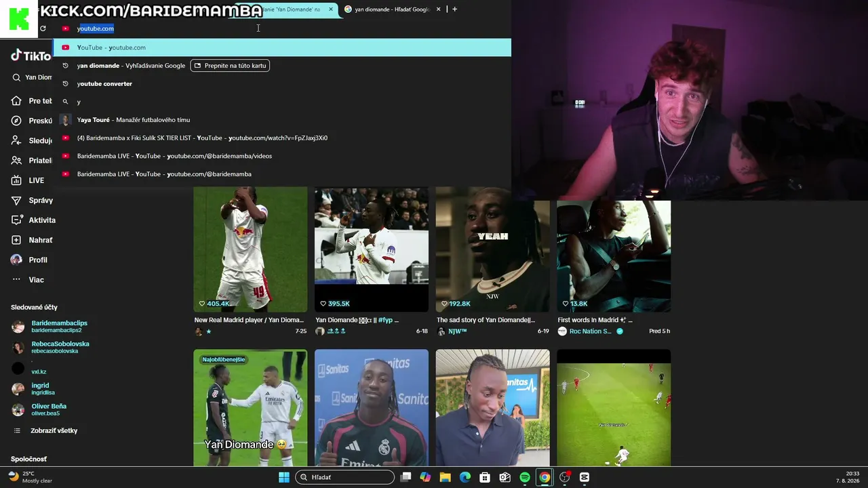
Task: Open the Sledujem following feed
Action: pyautogui.click(x=32, y=140)
